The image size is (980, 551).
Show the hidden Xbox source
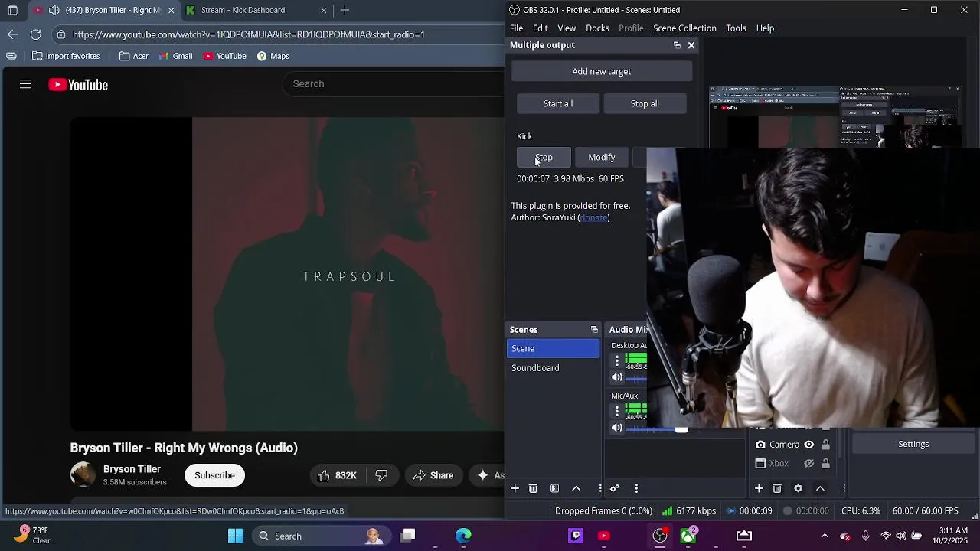coord(808,464)
